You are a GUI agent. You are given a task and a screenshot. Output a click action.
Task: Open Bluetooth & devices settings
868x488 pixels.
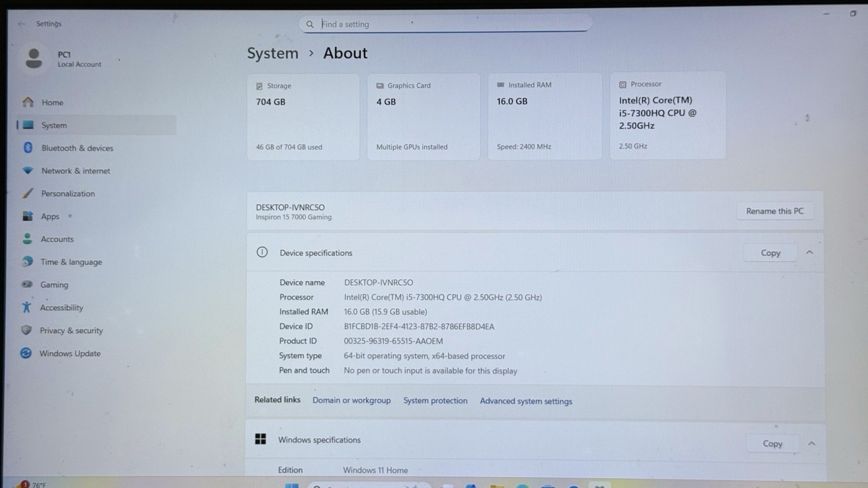pos(96,147)
